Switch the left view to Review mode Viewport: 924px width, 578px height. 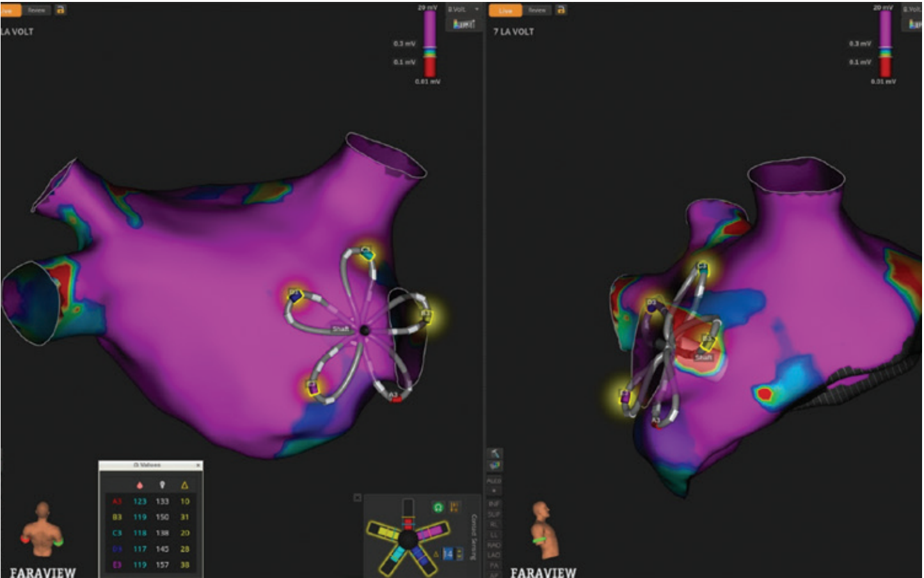[x=36, y=10]
